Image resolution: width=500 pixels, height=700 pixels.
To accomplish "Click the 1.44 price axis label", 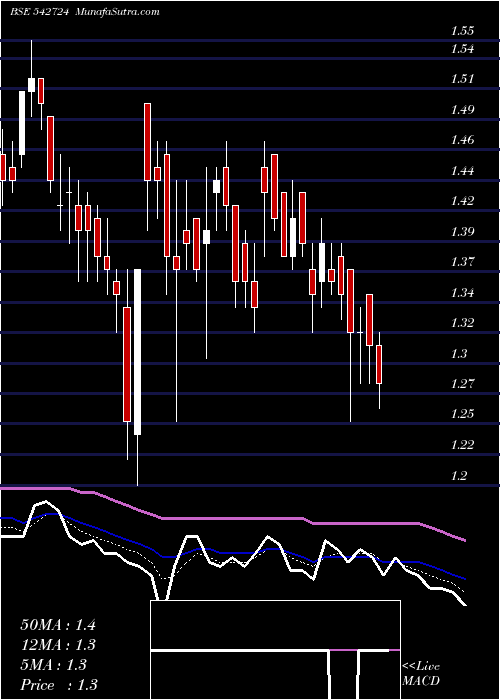I will [x=462, y=171].
